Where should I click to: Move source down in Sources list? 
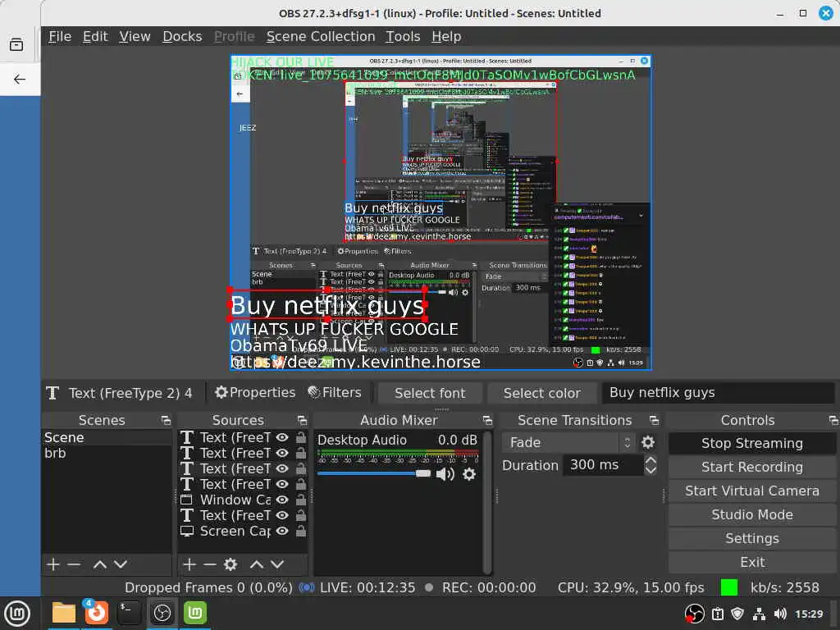(x=277, y=564)
